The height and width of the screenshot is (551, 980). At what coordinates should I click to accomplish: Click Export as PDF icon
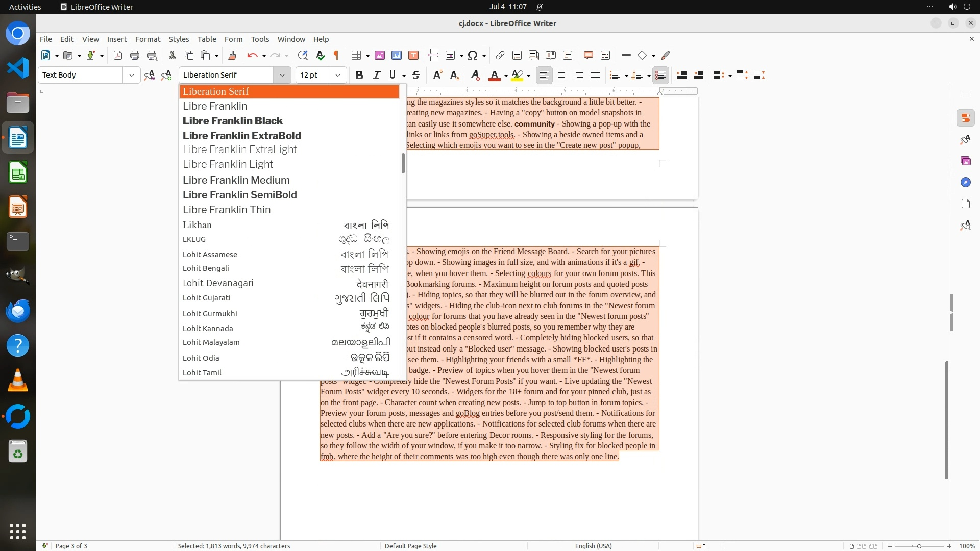[x=118, y=55]
